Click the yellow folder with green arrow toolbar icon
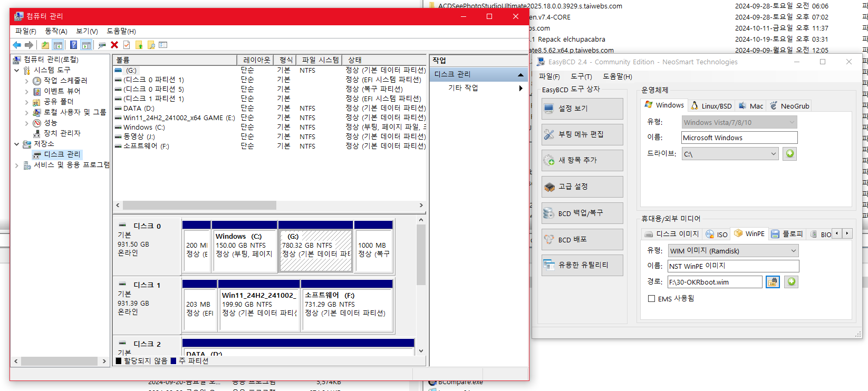This screenshot has width=868, height=391. click(x=139, y=45)
